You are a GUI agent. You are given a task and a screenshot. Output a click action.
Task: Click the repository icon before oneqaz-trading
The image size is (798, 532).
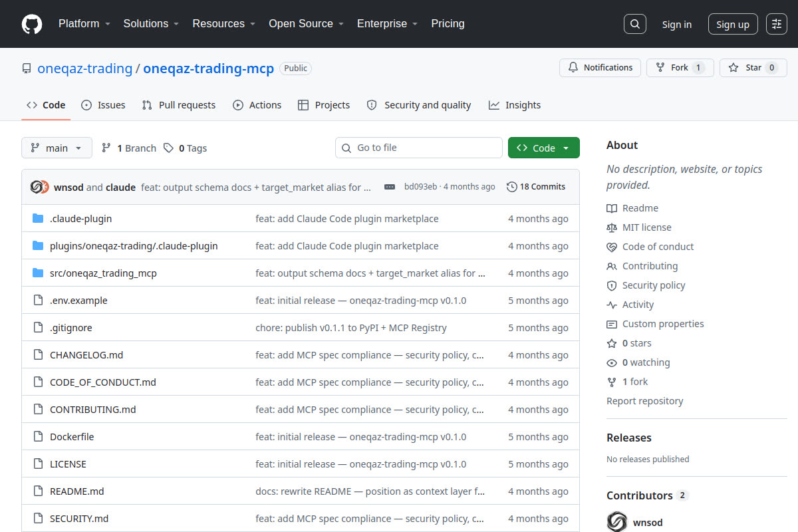point(27,68)
